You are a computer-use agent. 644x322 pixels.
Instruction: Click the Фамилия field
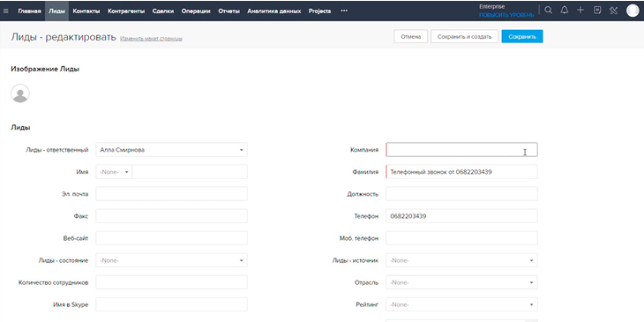(461, 172)
